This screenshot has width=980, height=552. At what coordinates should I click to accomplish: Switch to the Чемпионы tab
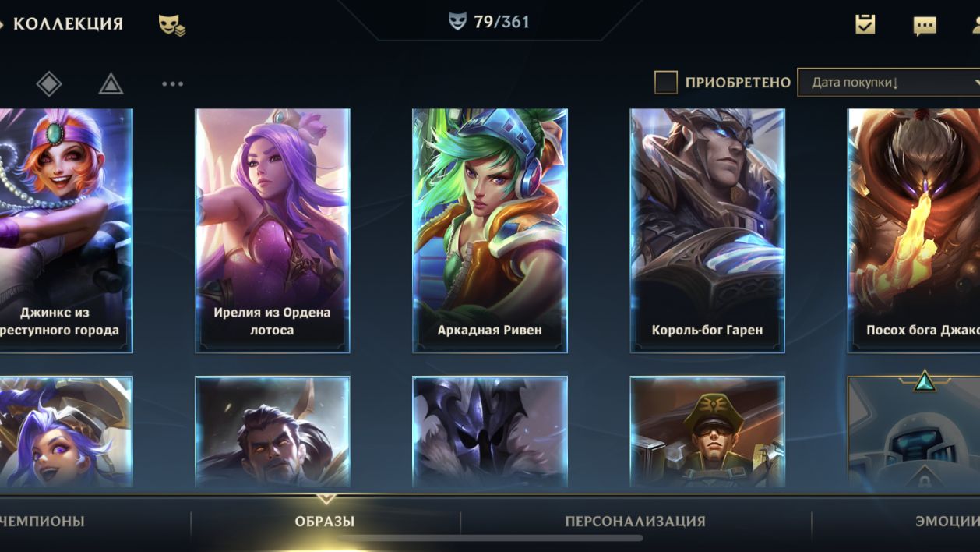[x=42, y=522]
